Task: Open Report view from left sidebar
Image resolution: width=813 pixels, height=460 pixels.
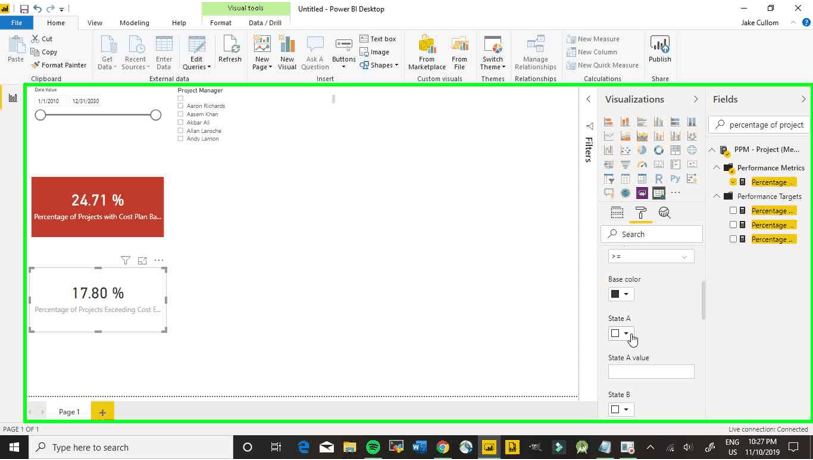Action: (x=13, y=98)
